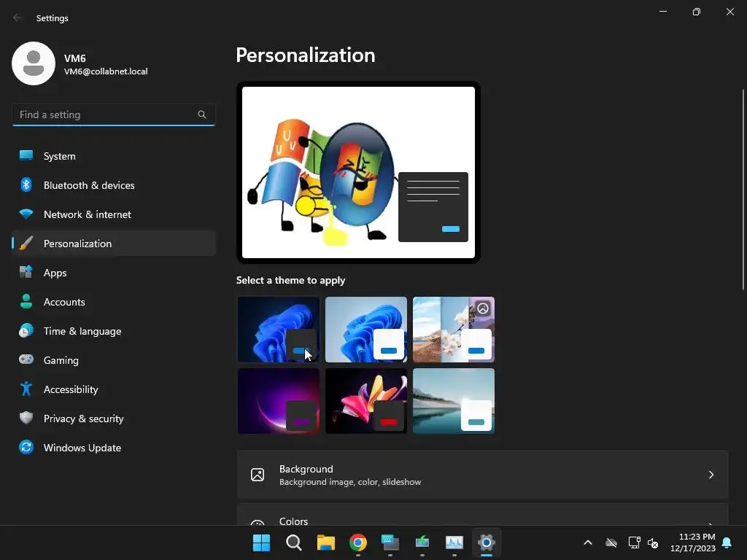The width and height of the screenshot is (747, 560).
Task: Click the Settings gear on the taskbar
Action: [487, 542]
